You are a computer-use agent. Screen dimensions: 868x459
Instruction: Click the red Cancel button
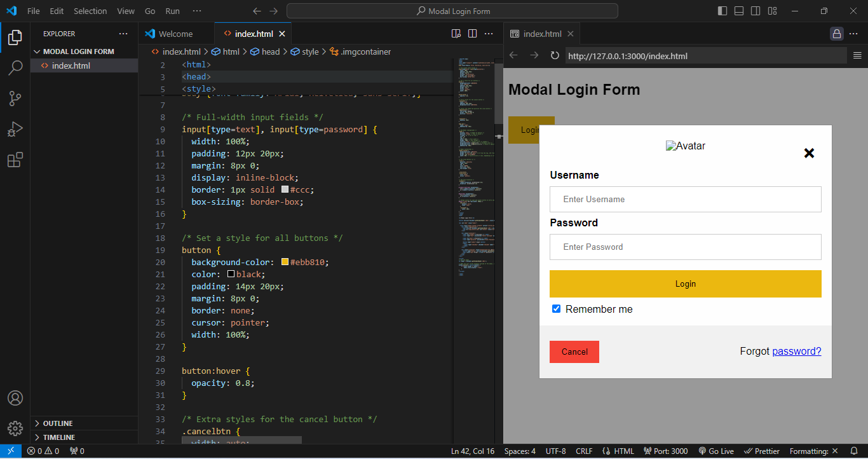pos(574,352)
